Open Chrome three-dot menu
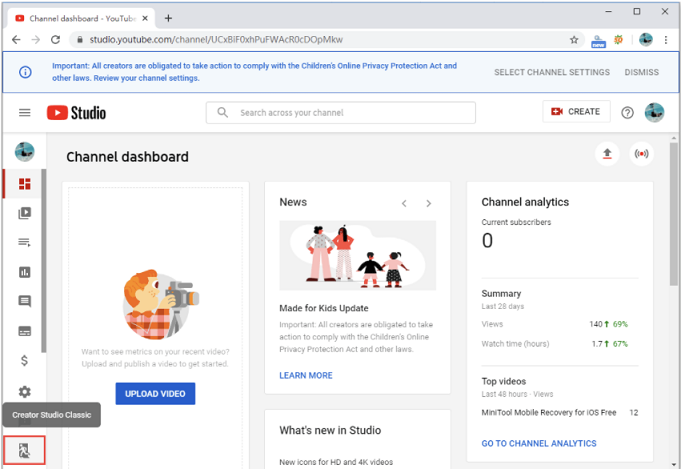This screenshot has height=469, width=681. [x=665, y=40]
